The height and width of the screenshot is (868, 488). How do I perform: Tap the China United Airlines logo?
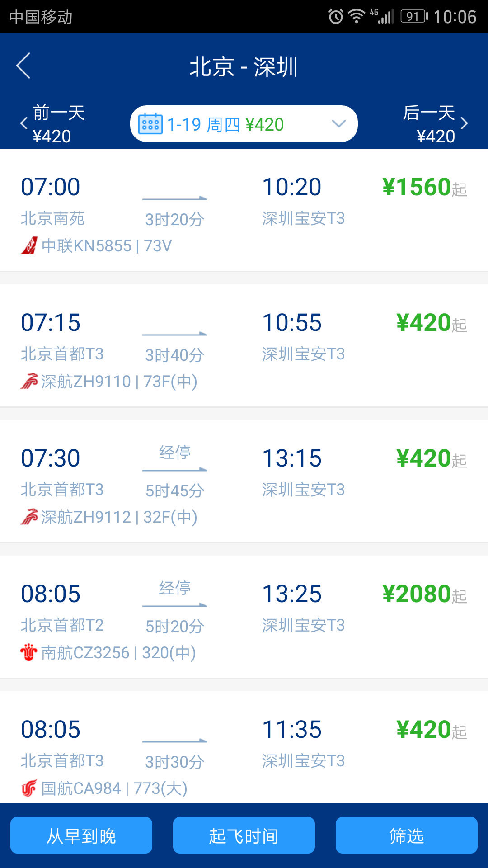[29, 245]
